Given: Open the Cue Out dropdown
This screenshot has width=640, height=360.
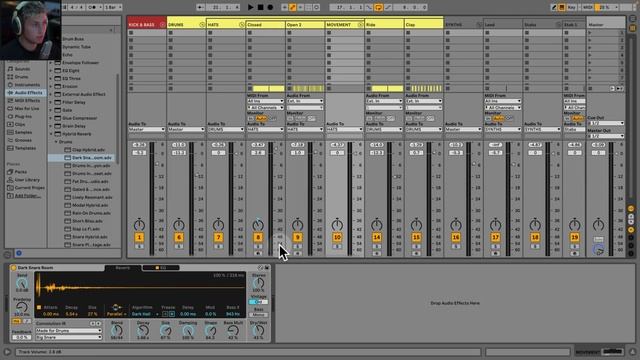Looking at the screenshot, I should tap(606, 123).
